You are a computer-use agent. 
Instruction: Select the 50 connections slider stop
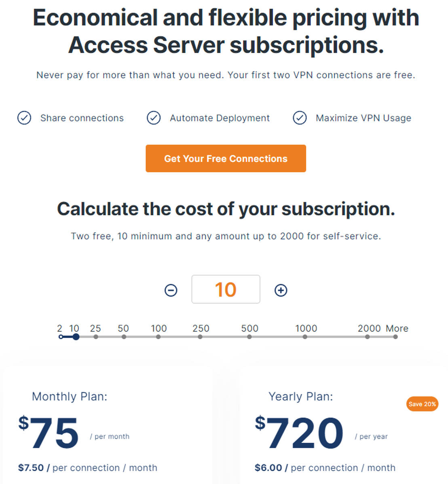point(124,337)
